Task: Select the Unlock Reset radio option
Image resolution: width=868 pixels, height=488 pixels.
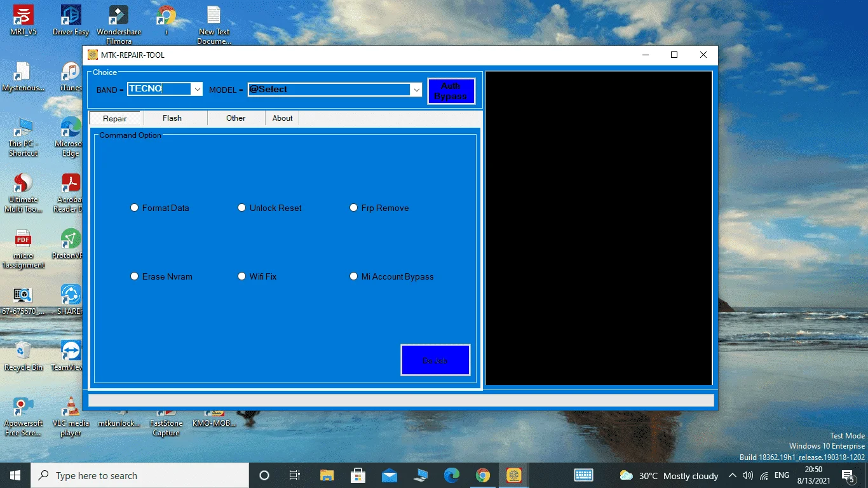Action: [x=269, y=208]
